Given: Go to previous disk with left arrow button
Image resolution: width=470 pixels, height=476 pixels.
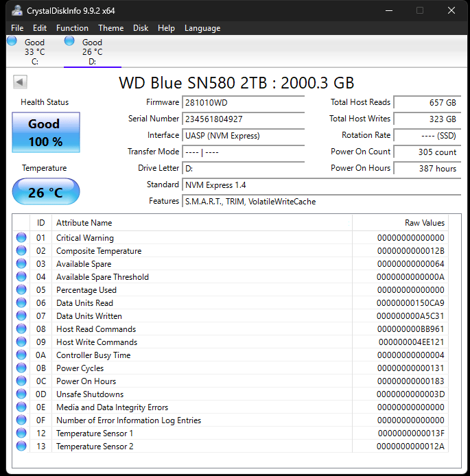Looking at the screenshot, I should click(20, 82).
